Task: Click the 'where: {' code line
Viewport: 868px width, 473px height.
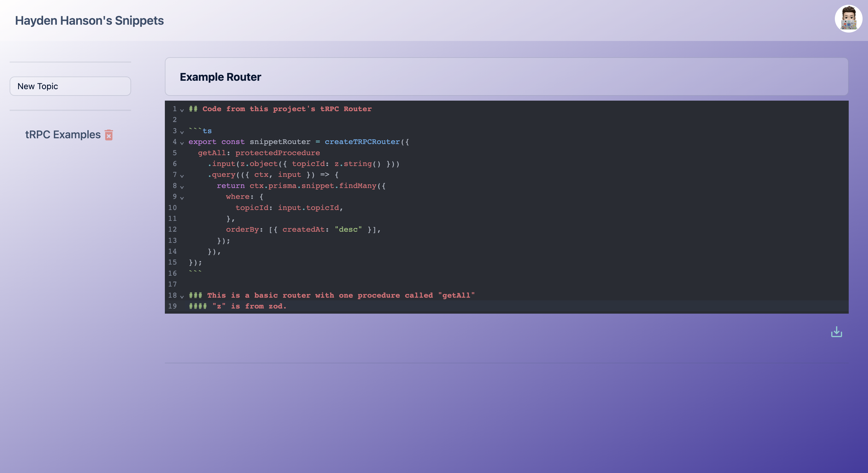Action: (x=245, y=196)
